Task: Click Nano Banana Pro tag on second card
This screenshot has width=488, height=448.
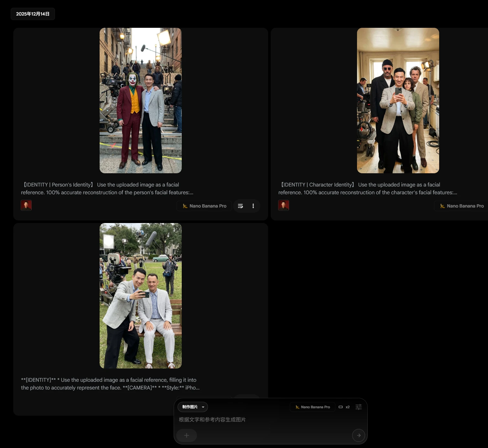Action: click(x=462, y=206)
